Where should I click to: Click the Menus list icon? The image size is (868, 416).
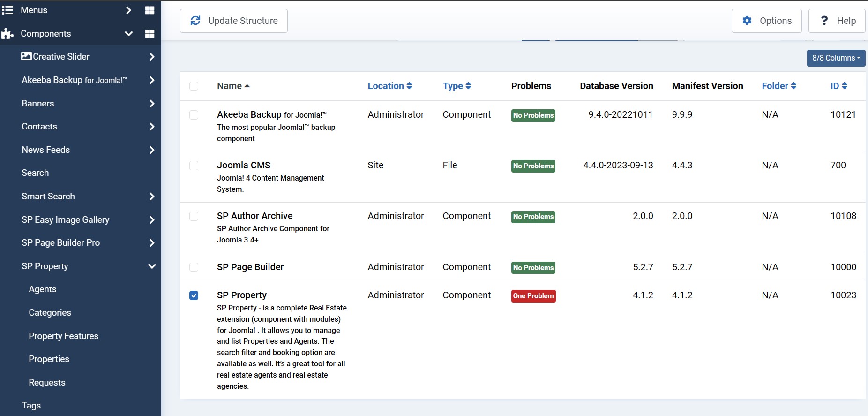click(x=7, y=10)
